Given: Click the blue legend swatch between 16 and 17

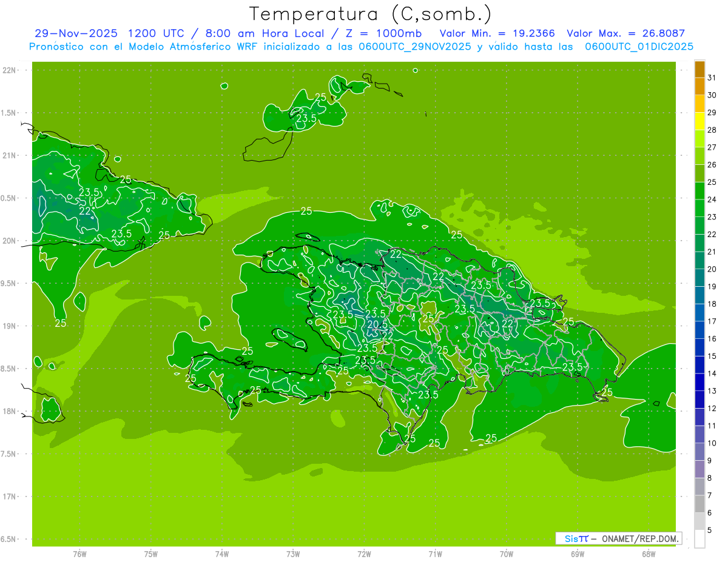Looking at the screenshot, I should click(x=699, y=330).
